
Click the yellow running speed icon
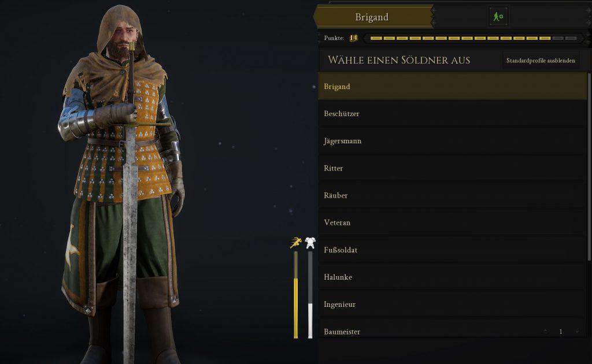pos(296,243)
